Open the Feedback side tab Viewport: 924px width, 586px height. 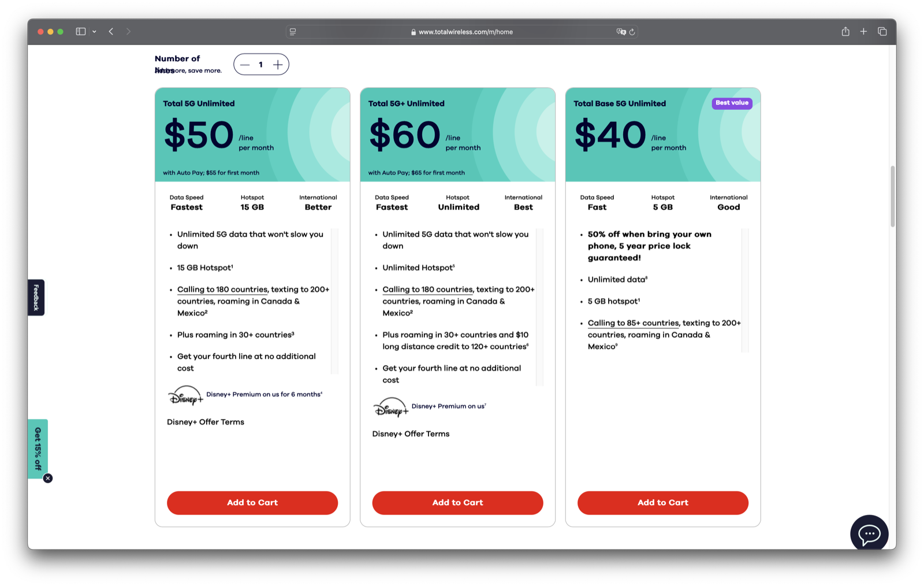(36, 298)
